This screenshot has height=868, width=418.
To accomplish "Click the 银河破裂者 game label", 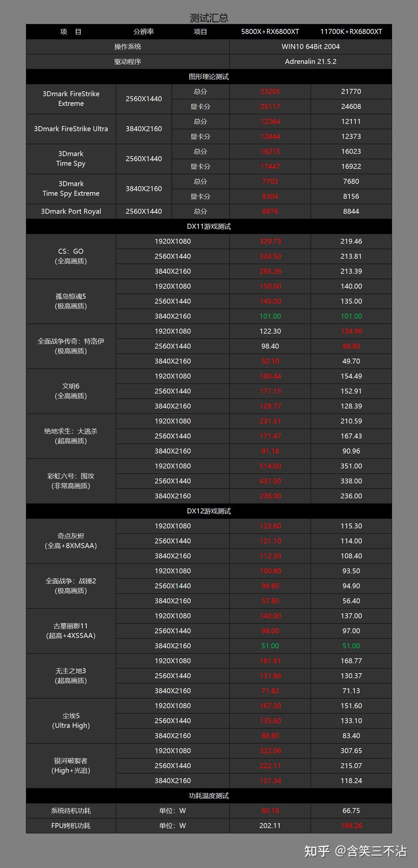I will tap(71, 765).
